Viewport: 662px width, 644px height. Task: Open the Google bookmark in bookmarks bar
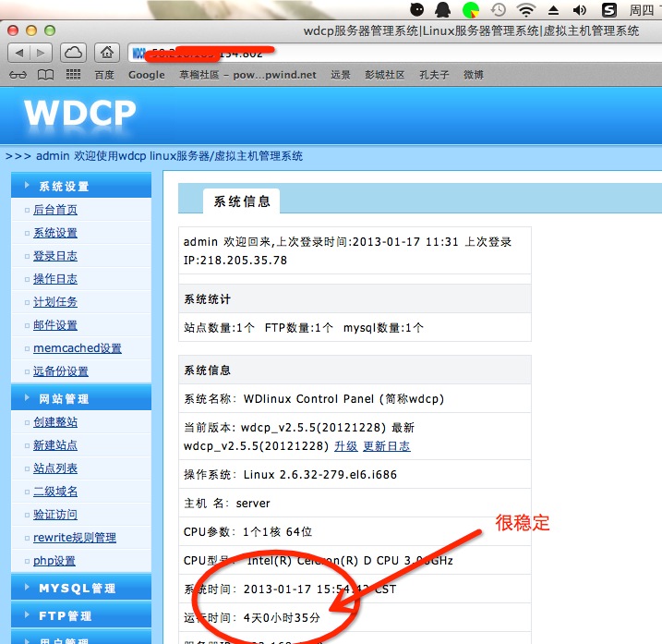[146, 75]
